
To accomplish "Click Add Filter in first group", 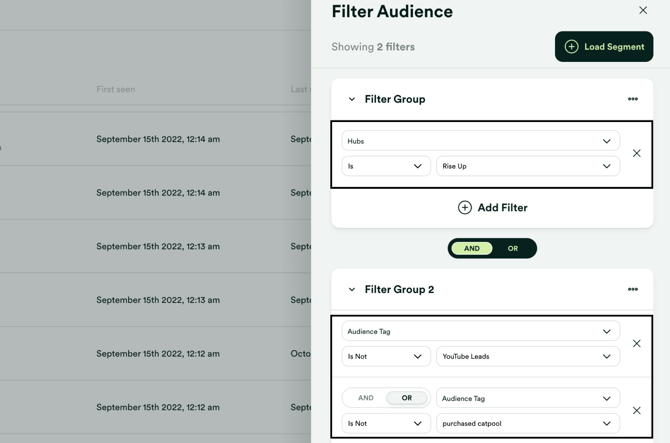I will click(492, 208).
